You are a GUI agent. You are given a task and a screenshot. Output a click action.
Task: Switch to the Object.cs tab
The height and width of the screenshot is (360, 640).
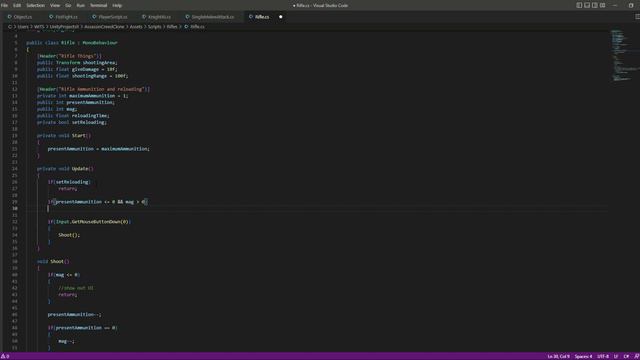(20, 17)
